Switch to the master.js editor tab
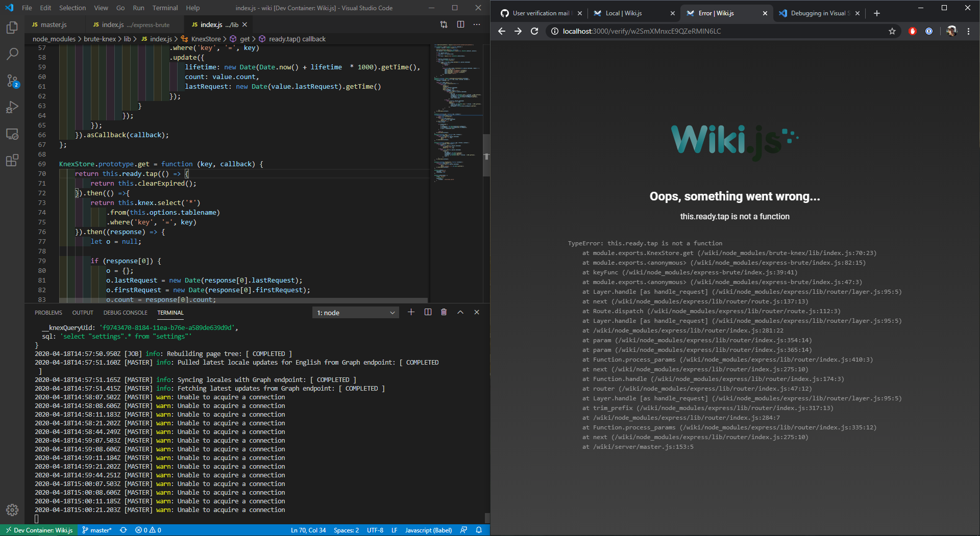The height and width of the screenshot is (536, 980). 54,24
